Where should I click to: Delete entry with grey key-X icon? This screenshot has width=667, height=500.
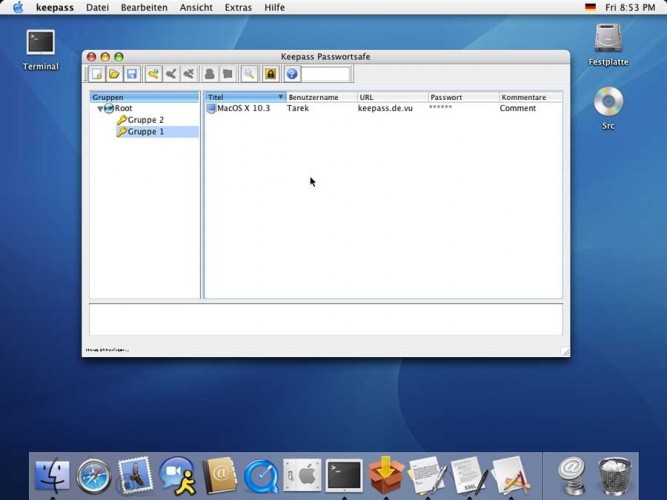point(188,74)
